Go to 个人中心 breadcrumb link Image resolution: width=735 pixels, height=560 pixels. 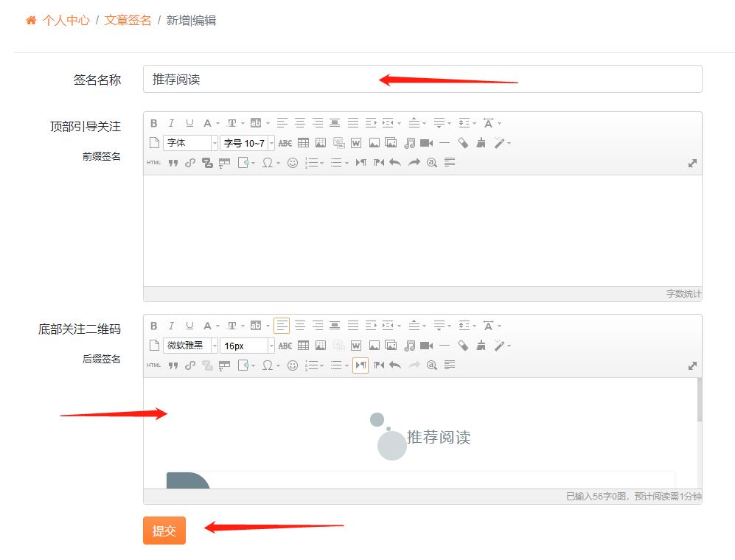click(66, 20)
